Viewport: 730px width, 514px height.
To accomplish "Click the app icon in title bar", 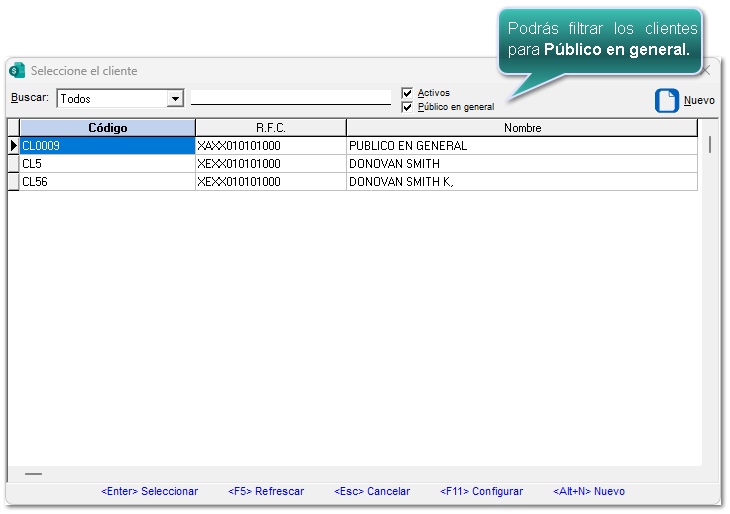I will point(17,71).
